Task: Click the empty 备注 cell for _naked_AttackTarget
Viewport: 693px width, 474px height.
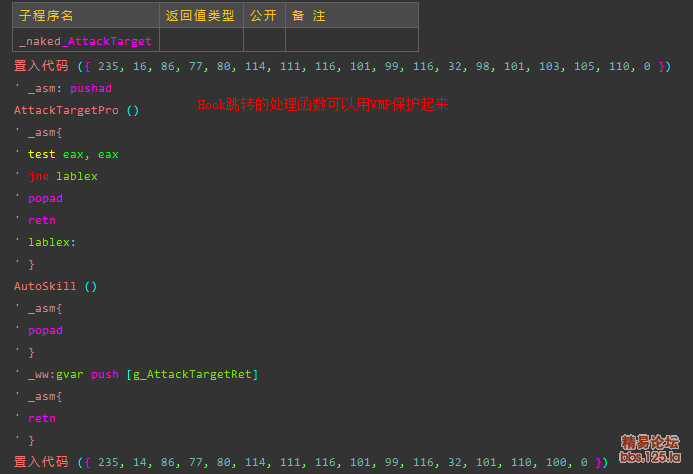Action: tap(352, 40)
